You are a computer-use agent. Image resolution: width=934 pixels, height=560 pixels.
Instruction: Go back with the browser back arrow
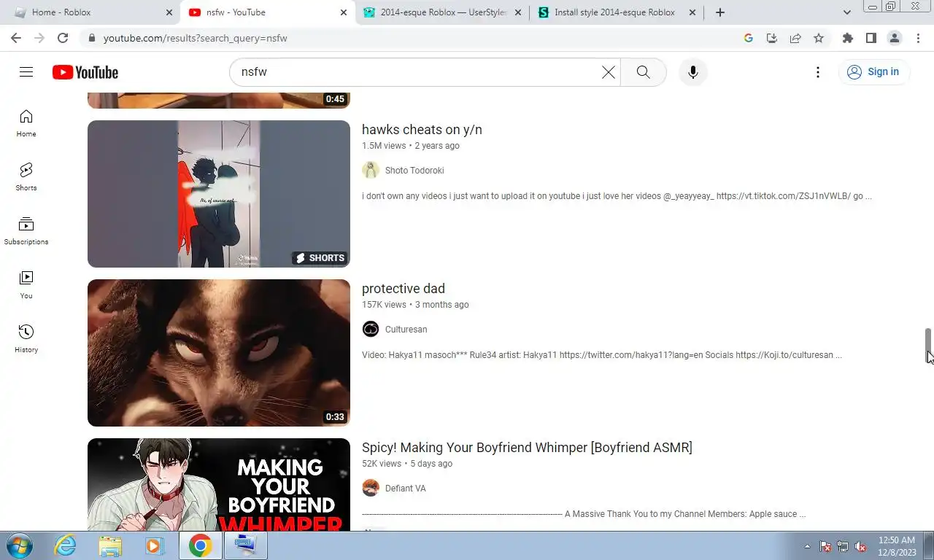click(x=16, y=38)
